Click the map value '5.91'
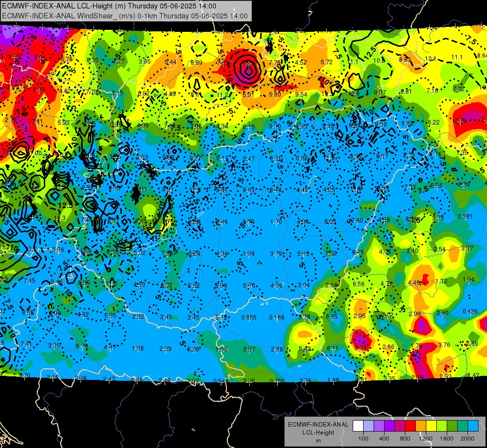 [x=248, y=95]
